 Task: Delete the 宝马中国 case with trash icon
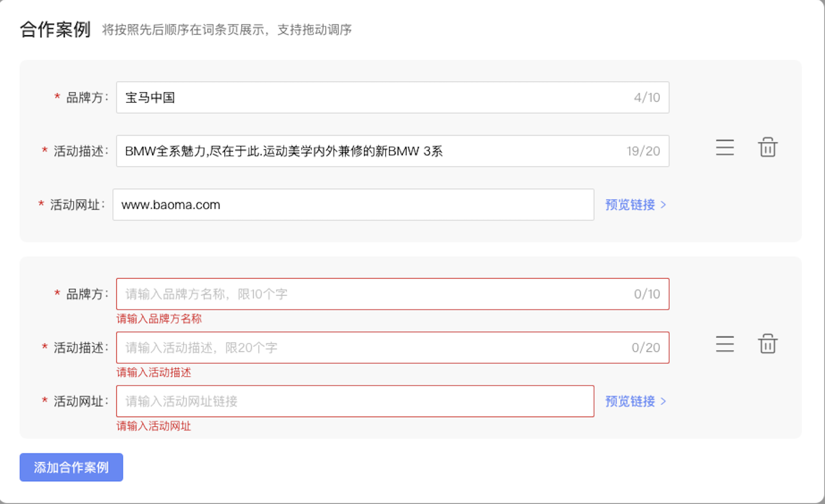click(767, 147)
